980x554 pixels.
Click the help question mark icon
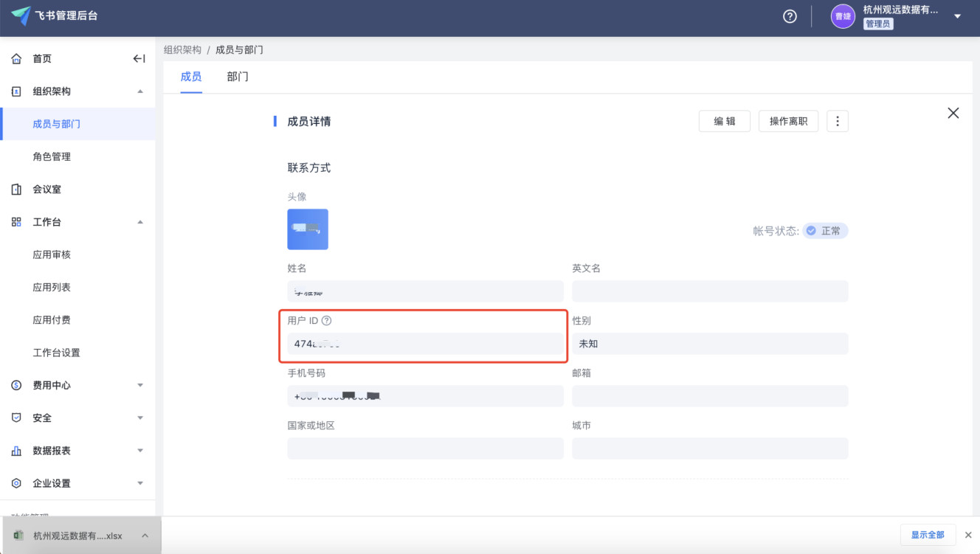790,16
